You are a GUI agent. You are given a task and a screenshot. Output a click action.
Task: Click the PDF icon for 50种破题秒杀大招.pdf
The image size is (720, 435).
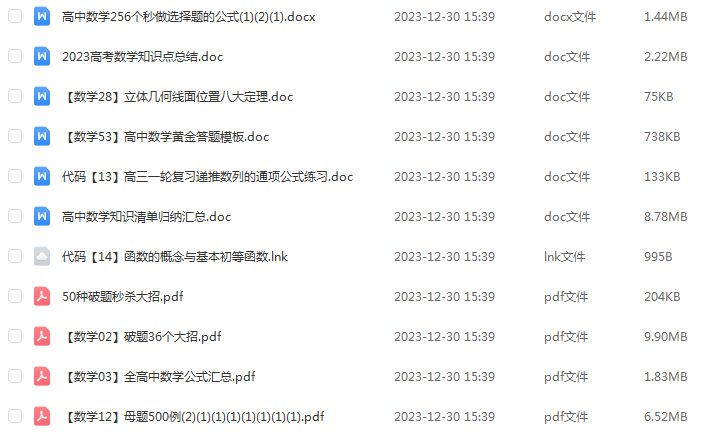pos(42,296)
